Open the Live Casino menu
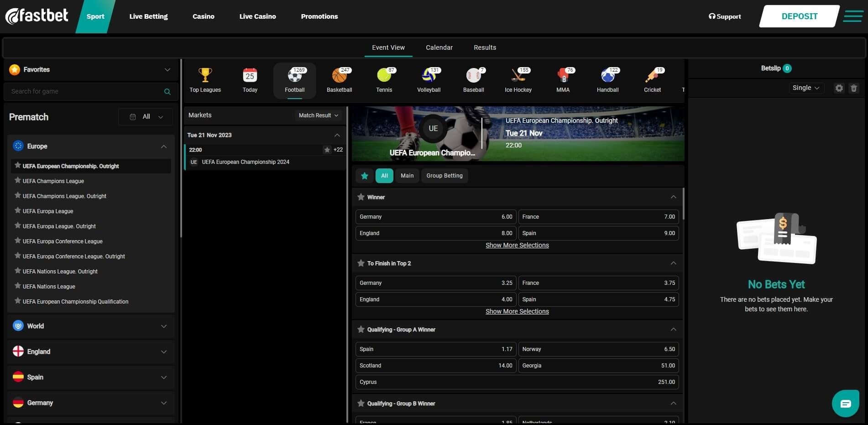This screenshot has height=425, width=868. [x=257, y=16]
